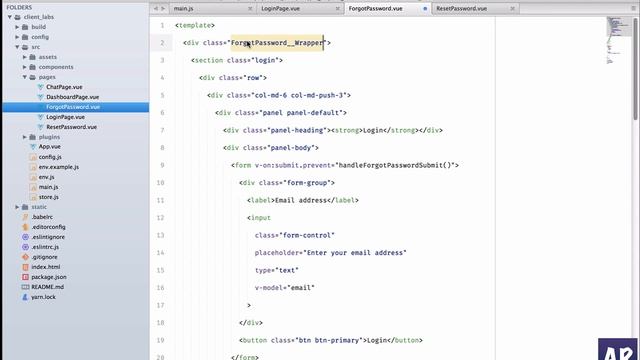
Task: Click the package.json file icon
Action: point(25,277)
